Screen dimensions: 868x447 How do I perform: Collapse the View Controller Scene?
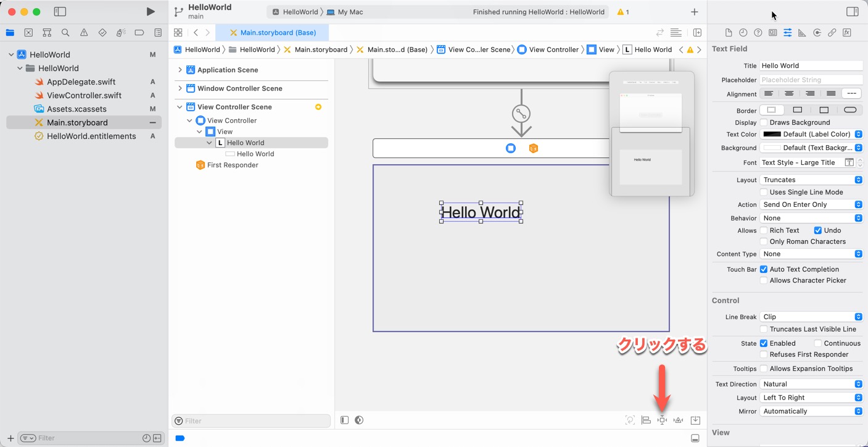180,107
